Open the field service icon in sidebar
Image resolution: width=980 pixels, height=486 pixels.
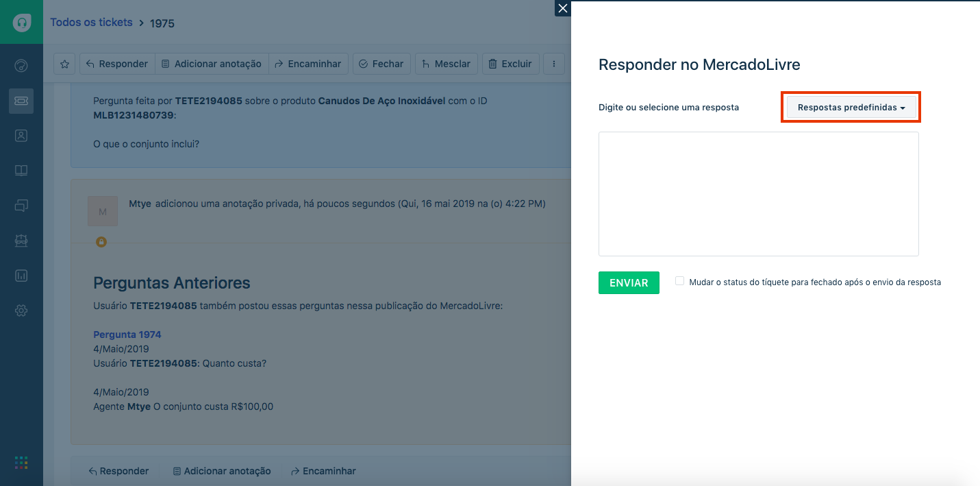(x=21, y=241)
